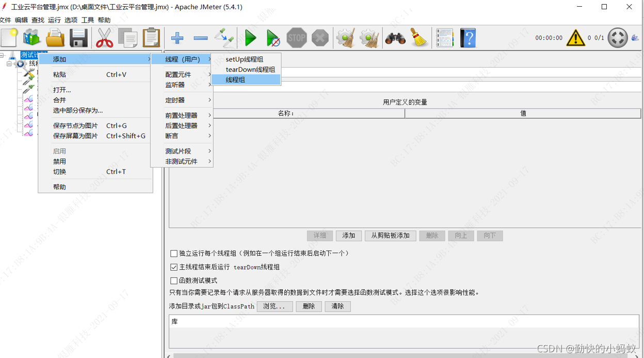Select the shutdown (grey stop) icon
The height and width of the screenshot is (358, 644).
(319, 38)
